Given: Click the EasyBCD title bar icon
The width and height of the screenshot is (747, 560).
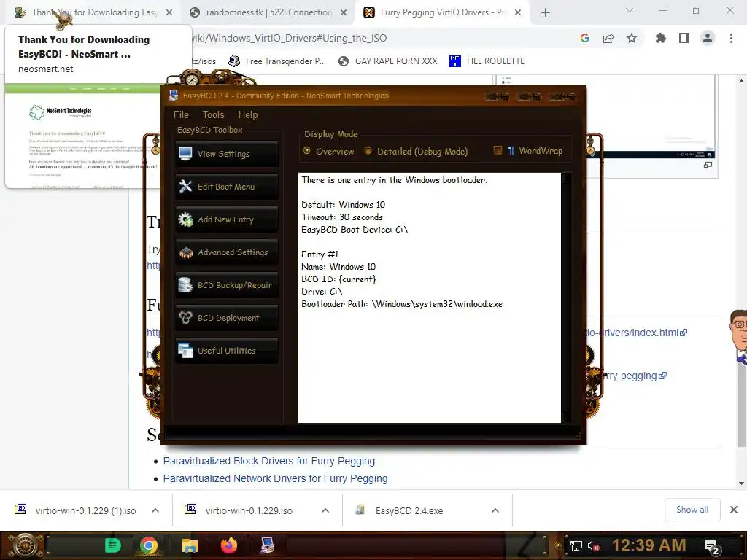Looking at the screenshot, I should pos(174,96).
